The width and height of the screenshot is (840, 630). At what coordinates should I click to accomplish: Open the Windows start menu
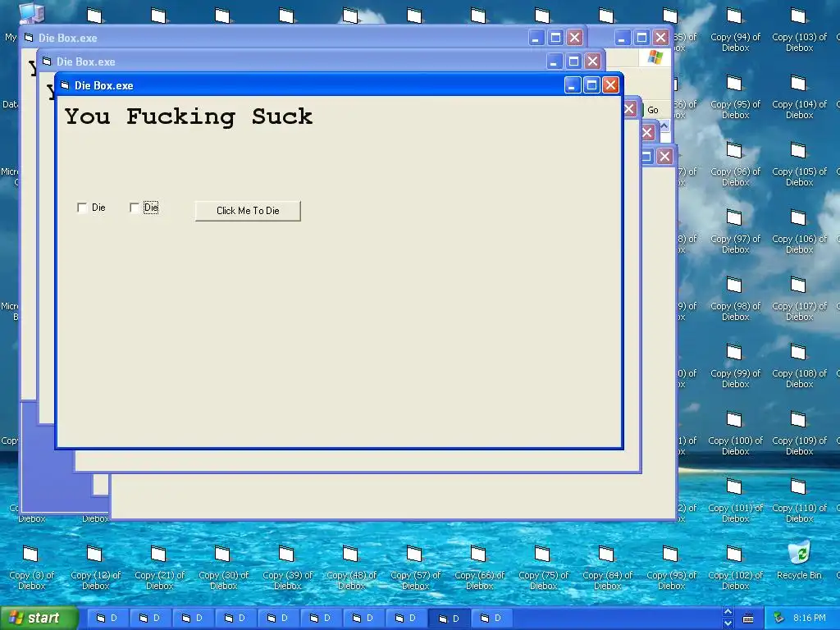[39, 619]
